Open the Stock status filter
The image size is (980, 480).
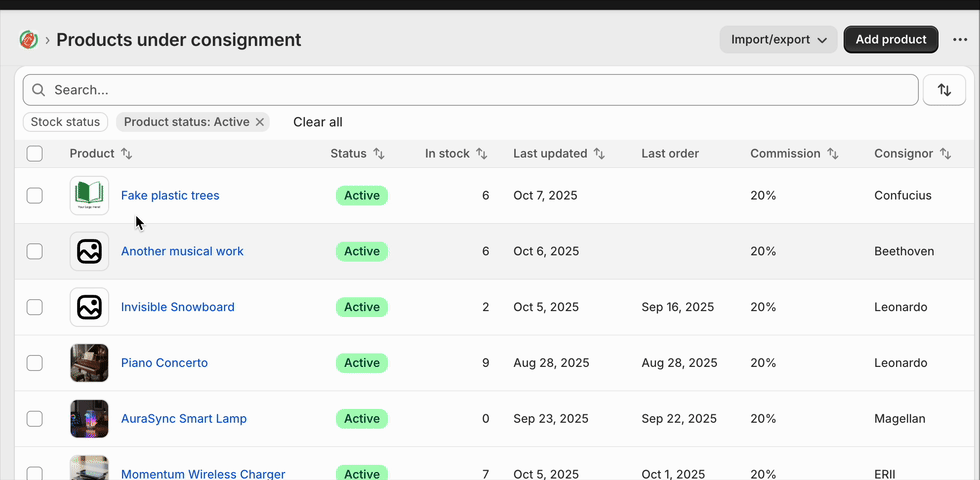66,122
